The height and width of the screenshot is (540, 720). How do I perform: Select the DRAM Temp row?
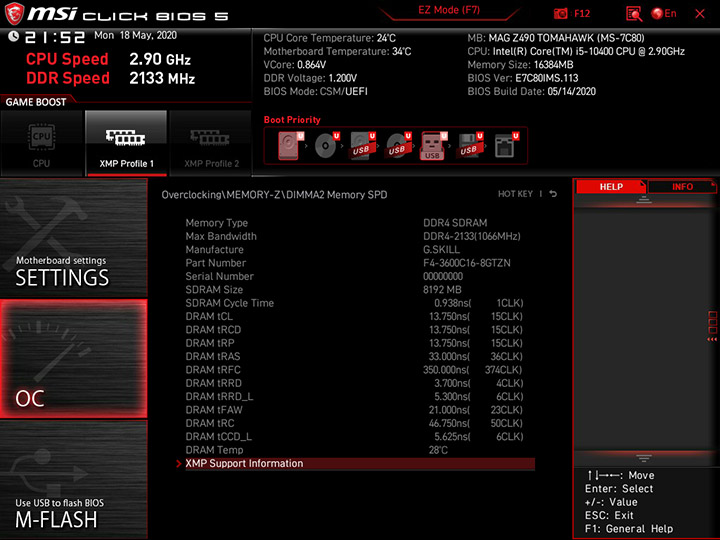pyautogui.click(x=360, y=450)
